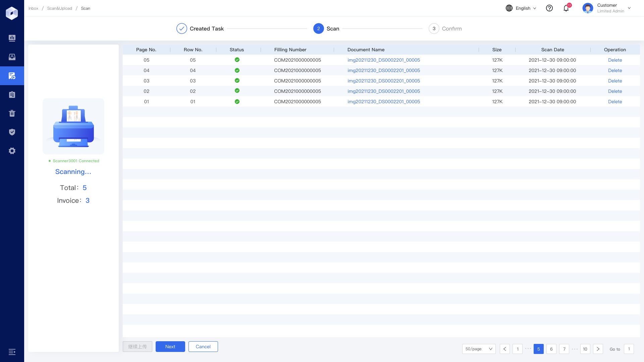Open the dashboard chart icon in sidebar
This screenshot has width=644, height=362.
(x=12, y=38)
